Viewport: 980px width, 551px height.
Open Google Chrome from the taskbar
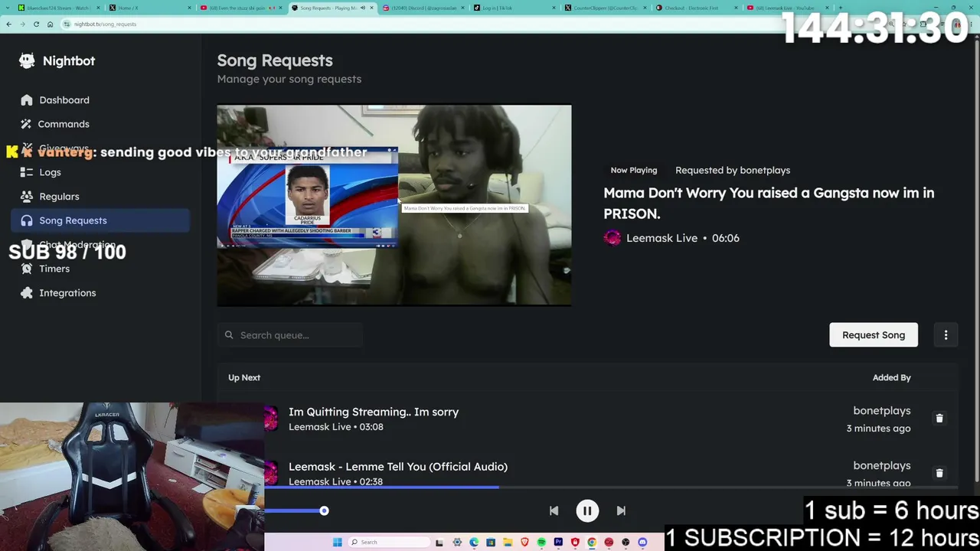pos(592,543)
